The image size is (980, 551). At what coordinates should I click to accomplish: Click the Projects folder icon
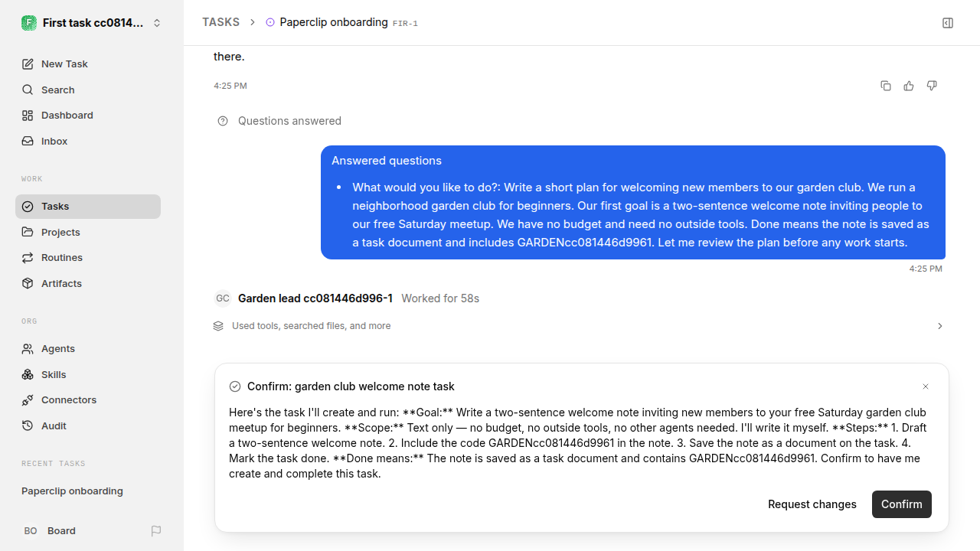point(28,232)
